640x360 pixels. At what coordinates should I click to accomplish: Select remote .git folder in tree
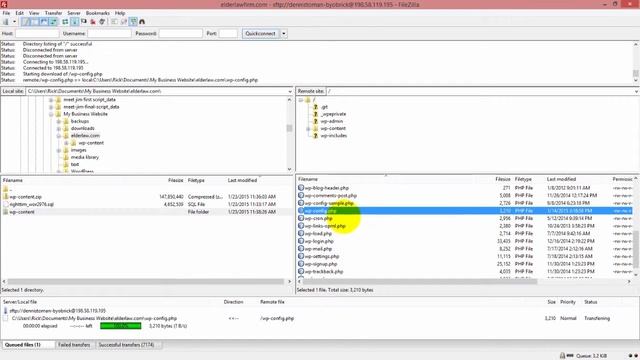[x=324, y=107]
